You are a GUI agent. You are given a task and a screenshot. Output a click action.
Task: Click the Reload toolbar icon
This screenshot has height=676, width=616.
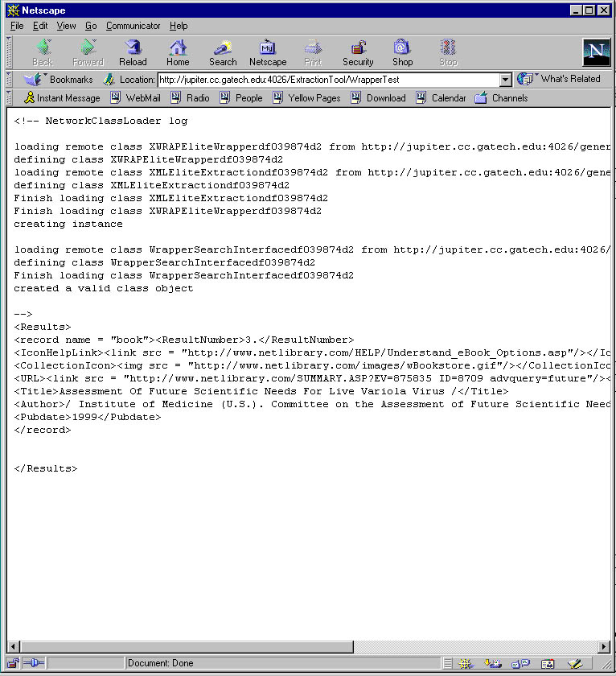[x=133, y=52]
